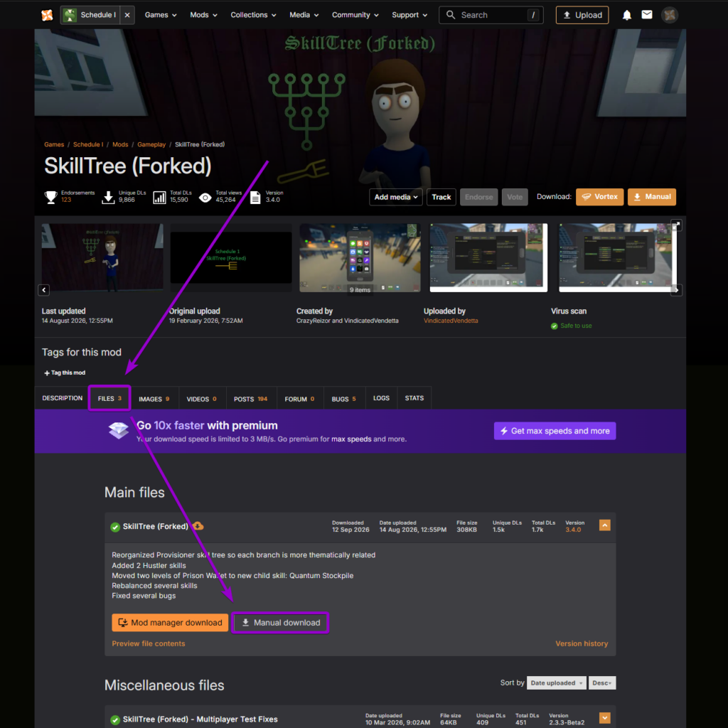Click the Endorse button
This screenshot has width=728, height=728.
click(x=478, y=197)
